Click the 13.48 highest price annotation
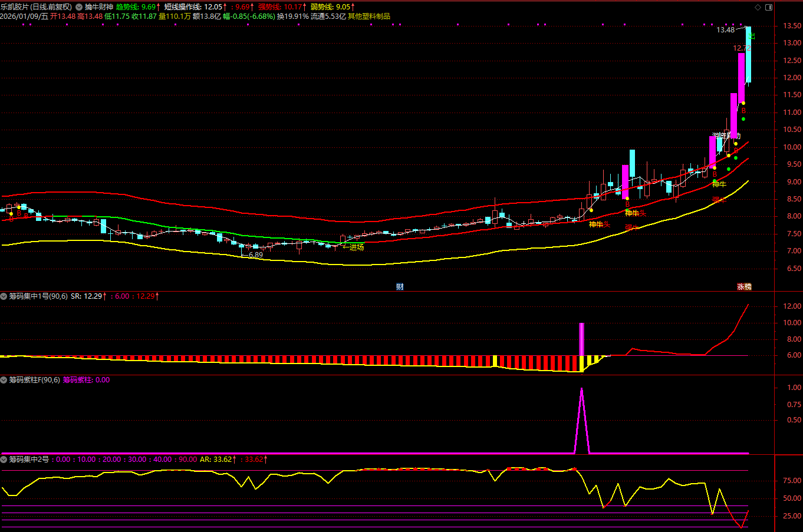803x532 pixels. tap(725, 30)
